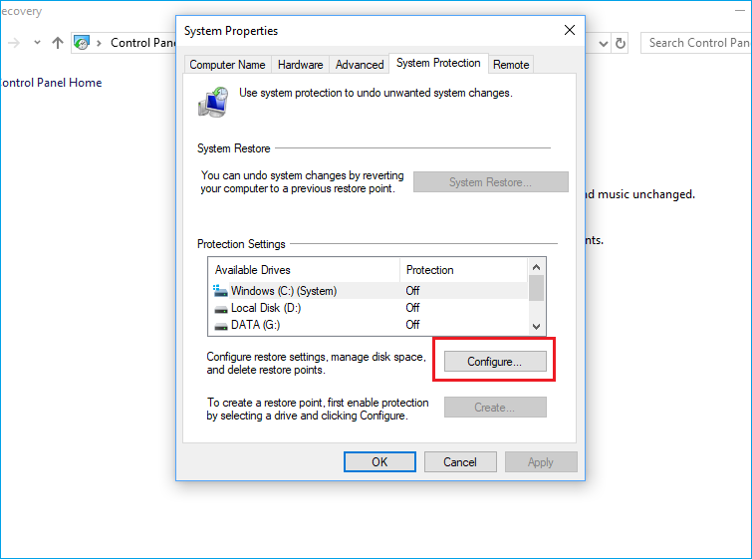Close the System Properties dialog
The image size is (752, 560).
[569, 30]
